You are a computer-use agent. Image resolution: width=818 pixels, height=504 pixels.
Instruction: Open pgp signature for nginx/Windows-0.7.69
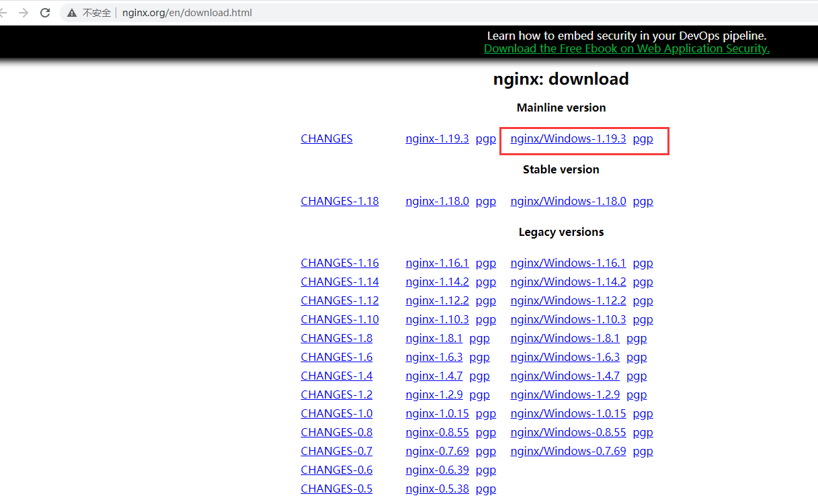tap(643, 451)
